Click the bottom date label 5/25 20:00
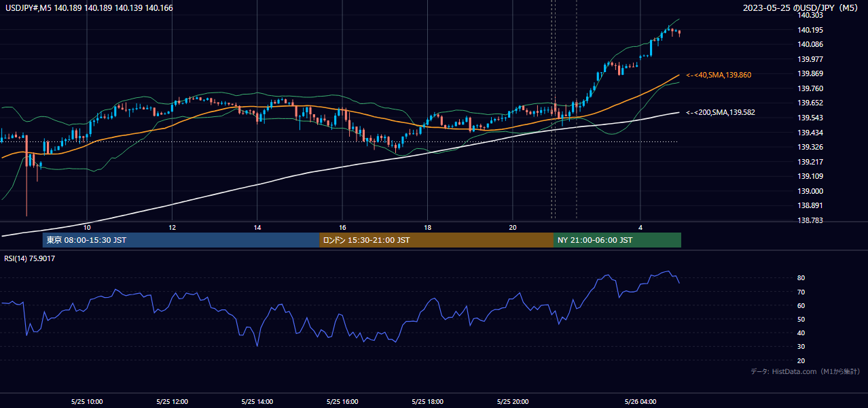The height and width of the screenshot is (408, 868). coord(513,402)
